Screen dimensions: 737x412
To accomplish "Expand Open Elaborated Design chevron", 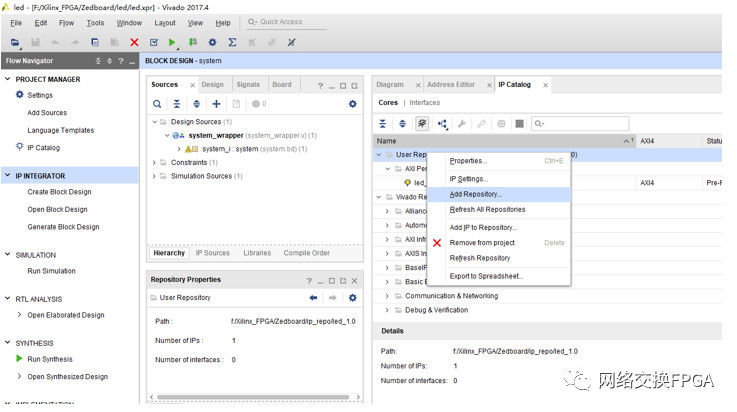I will point(19,315).
